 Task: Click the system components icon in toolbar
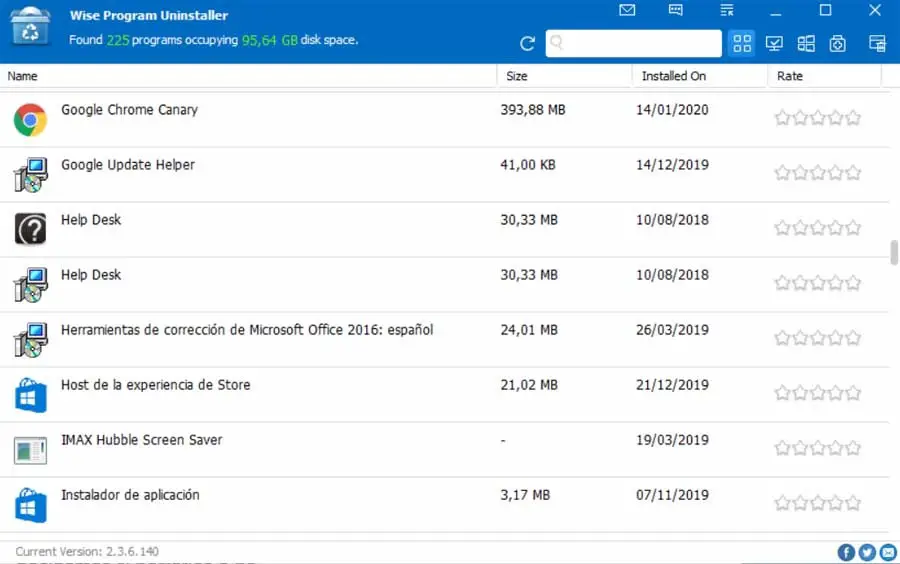(x=837, y=43)
